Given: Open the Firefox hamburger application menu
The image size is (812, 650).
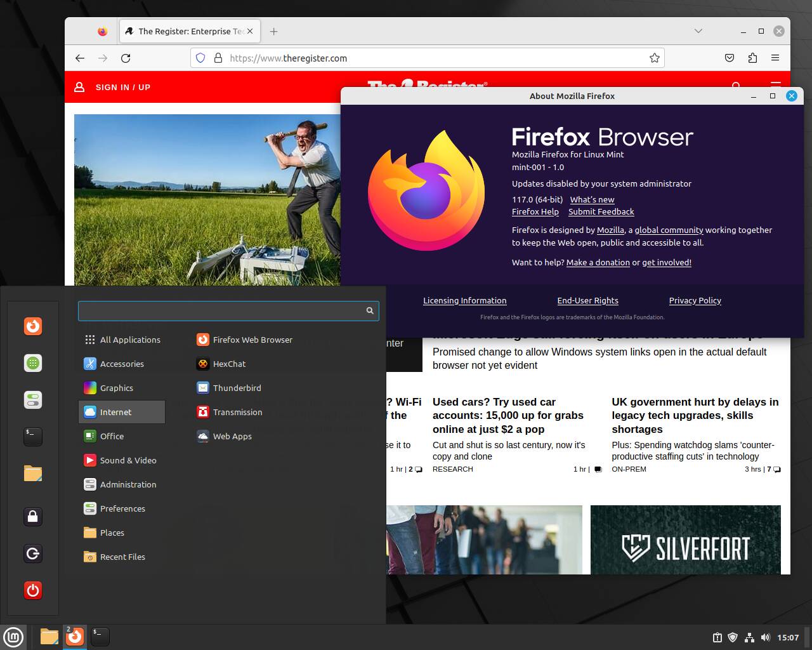Looking at the screenshot, I should coord(775,58).
